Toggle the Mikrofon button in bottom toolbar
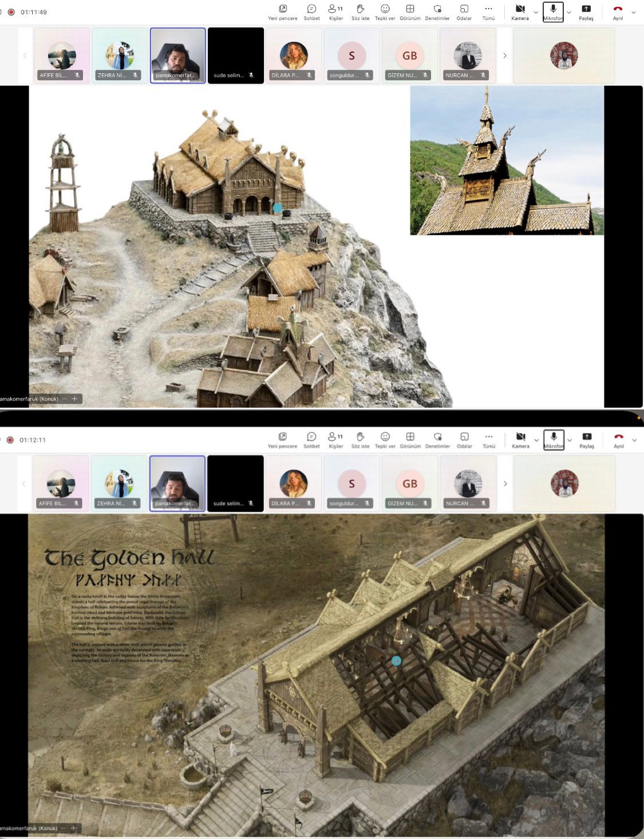This screenshot has height=839, width=644. click(x=554, y=439)
